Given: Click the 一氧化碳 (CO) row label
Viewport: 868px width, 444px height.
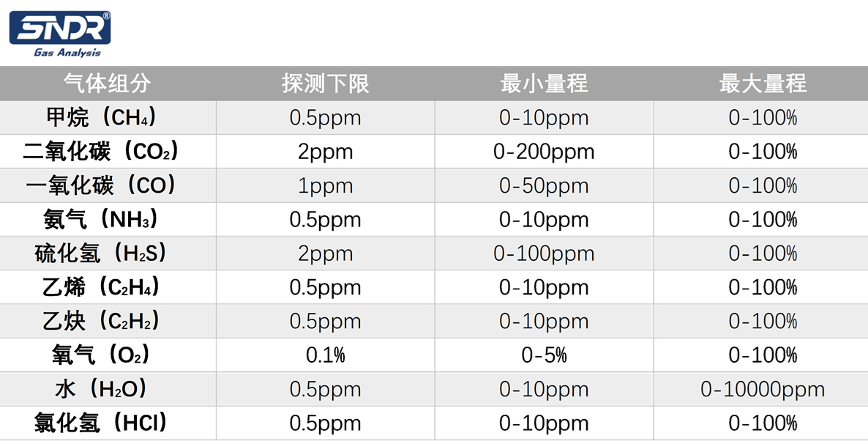Looking at the screenshot, I should point(102,185).
